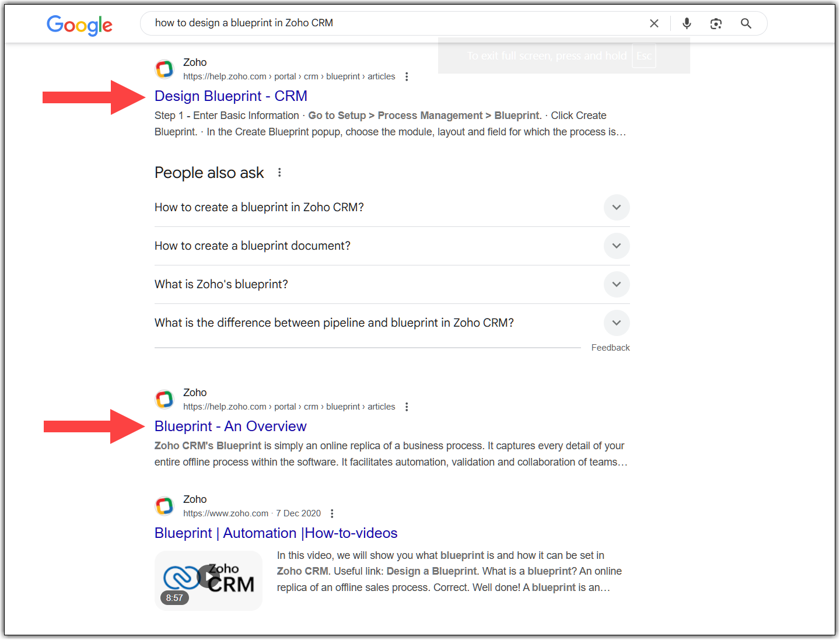Open more options for How-to-videos result

332,513
